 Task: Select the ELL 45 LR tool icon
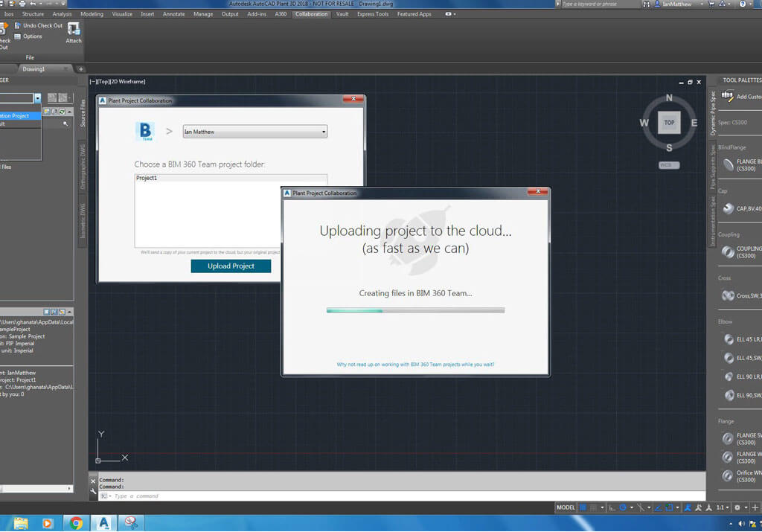(729, 339)
